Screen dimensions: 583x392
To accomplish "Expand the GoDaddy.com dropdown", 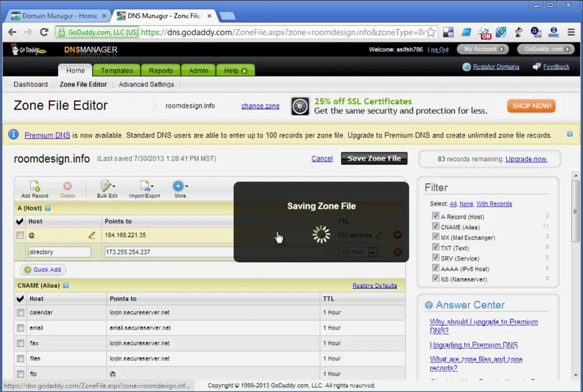I will pos(546,49).
